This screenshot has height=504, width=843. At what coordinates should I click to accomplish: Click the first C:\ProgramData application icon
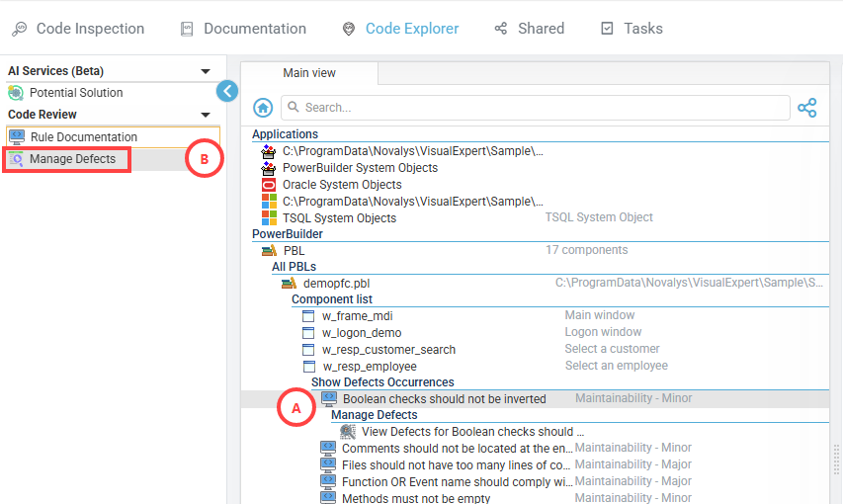268,151
